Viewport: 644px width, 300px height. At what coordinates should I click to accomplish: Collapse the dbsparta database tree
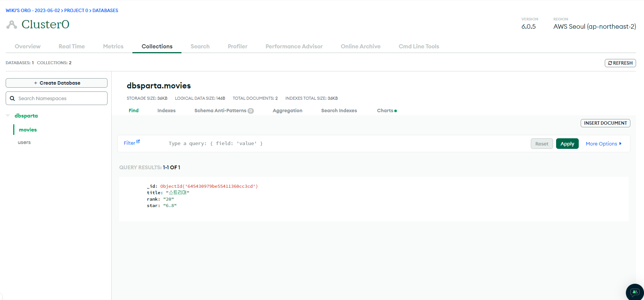click(x=8, y=116)
